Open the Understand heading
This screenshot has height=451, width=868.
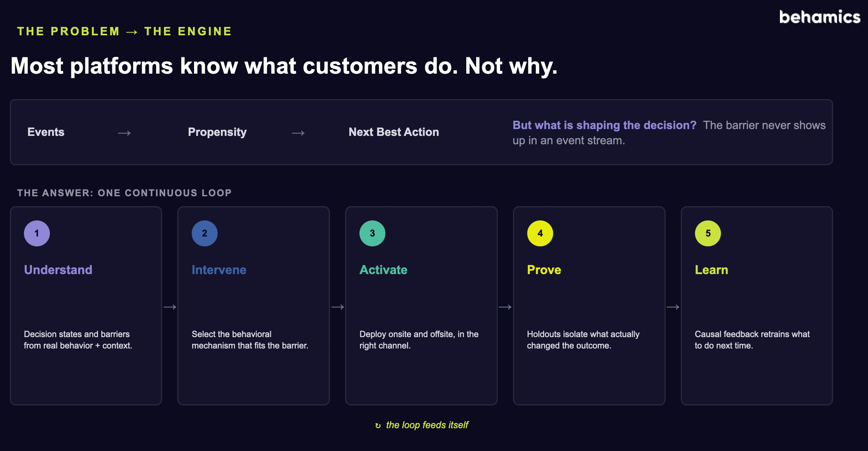tap(58, 270)
